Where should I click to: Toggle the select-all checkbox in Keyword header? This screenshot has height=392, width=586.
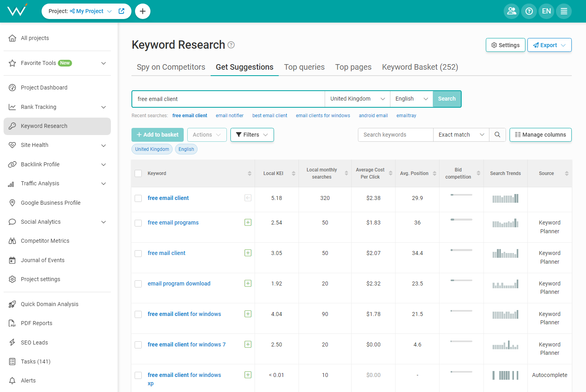(138, 173)
